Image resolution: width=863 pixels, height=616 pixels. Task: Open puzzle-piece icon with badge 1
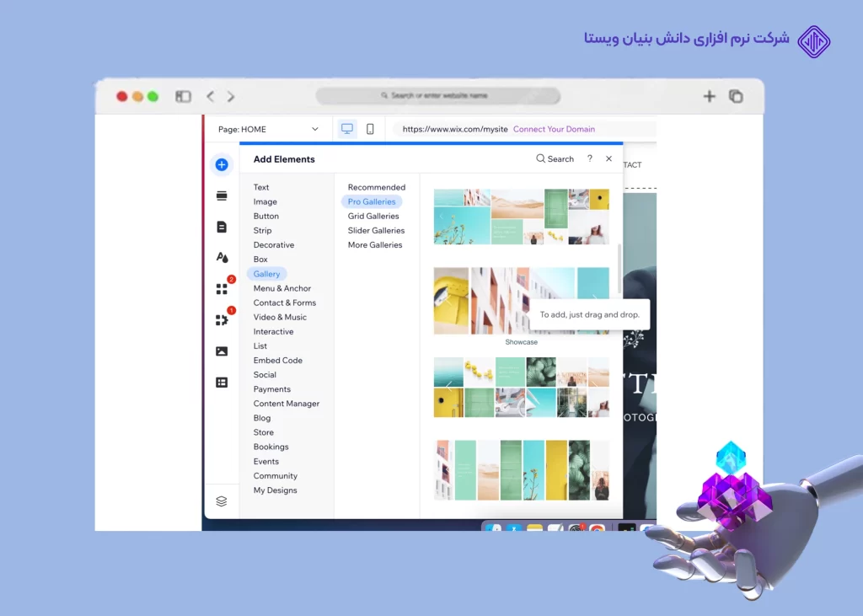222,320
